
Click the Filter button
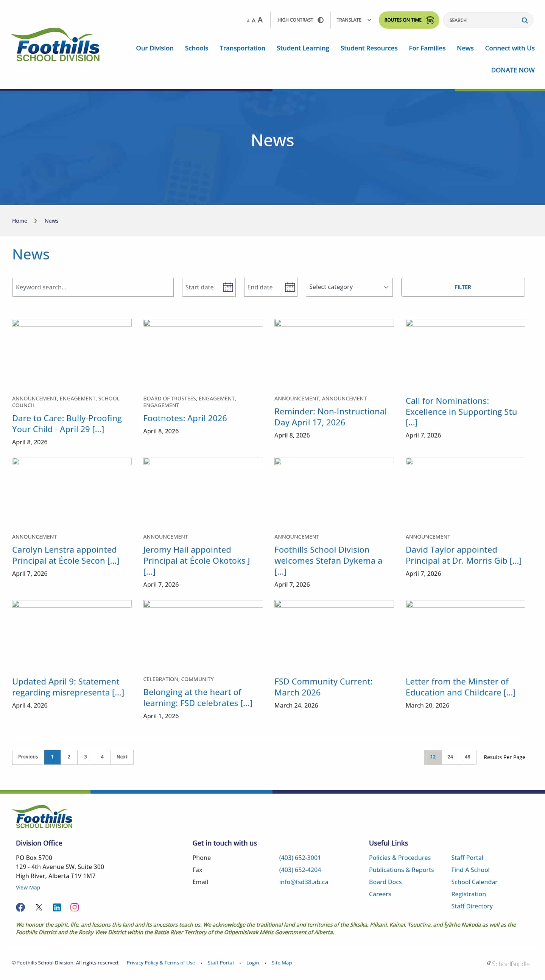462,287
